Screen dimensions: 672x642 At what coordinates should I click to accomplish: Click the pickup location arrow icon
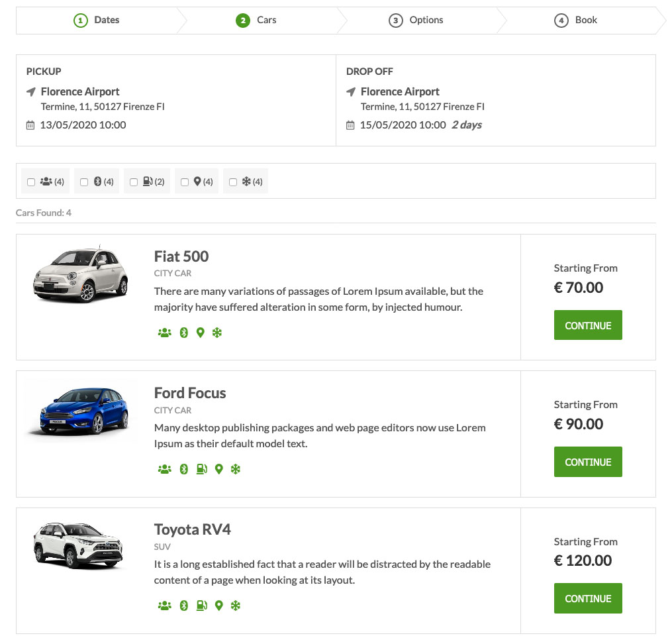click(31, 92)
